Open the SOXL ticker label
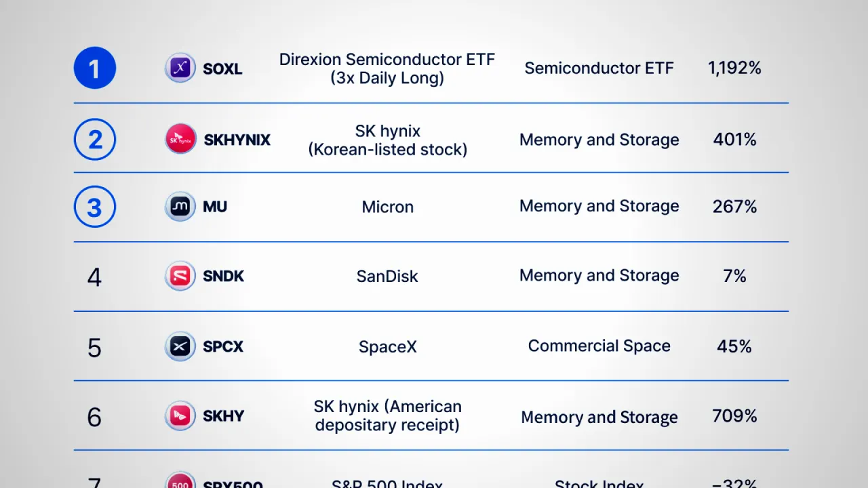This screenshot has width=868, height=488. tap(222, 68)
